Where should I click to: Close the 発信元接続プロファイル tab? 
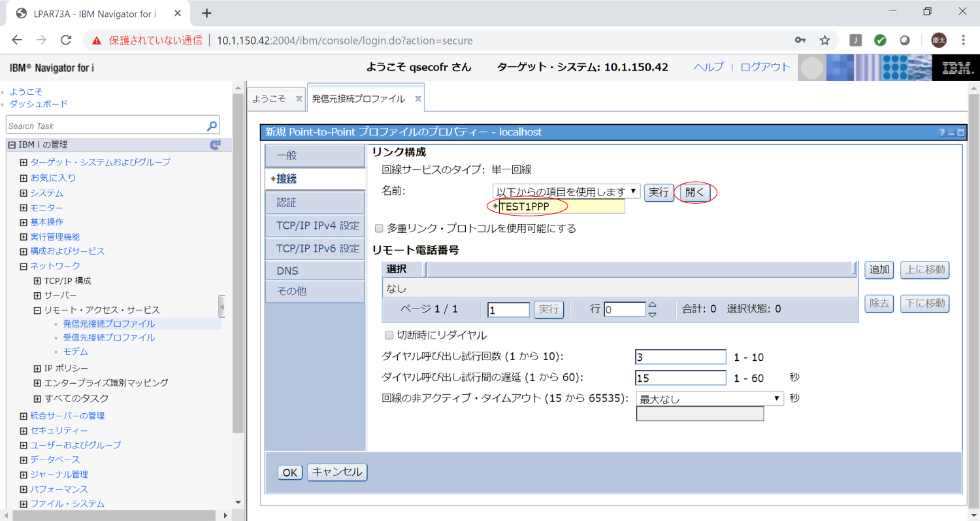point(417,99)
